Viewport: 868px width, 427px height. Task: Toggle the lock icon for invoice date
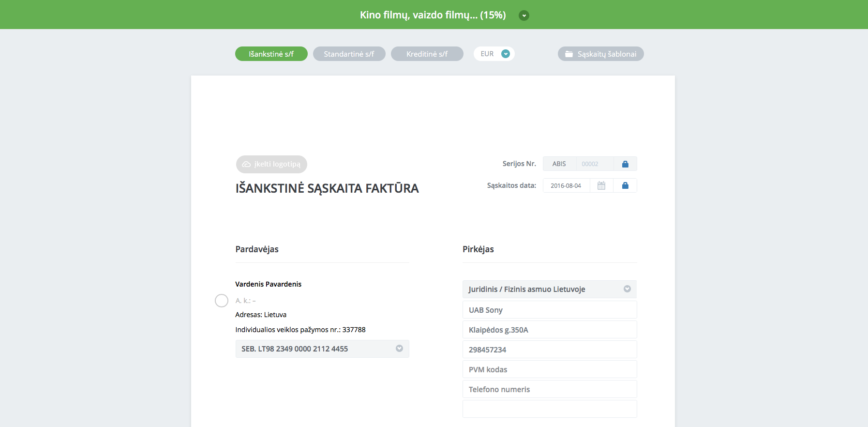[625, 185]
